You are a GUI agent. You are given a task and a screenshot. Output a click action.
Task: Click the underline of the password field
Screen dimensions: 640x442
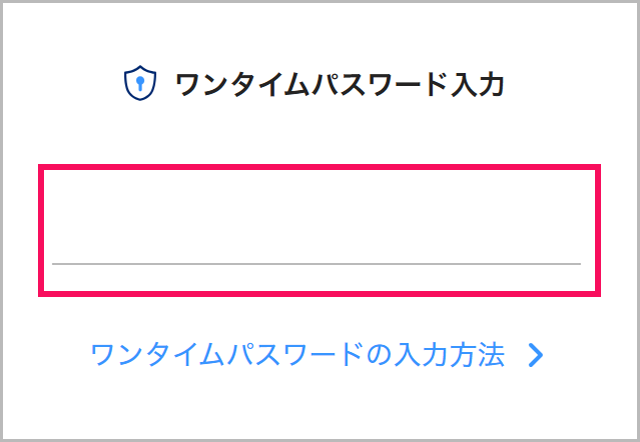[316, 264]
